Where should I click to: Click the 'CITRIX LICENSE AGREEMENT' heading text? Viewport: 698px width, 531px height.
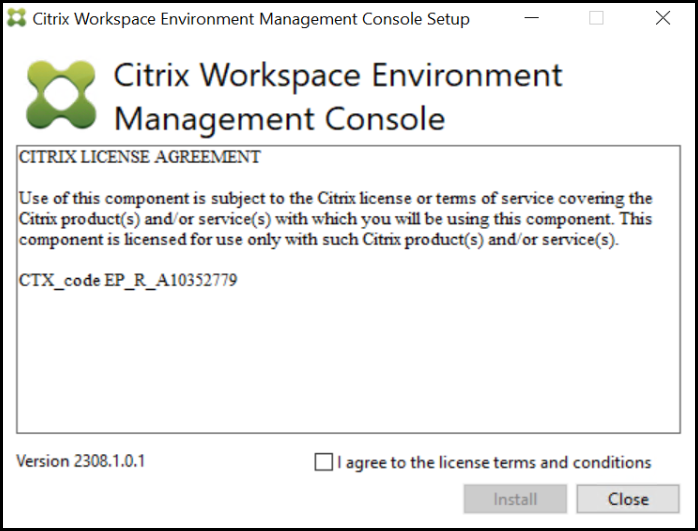click(140, 157)
